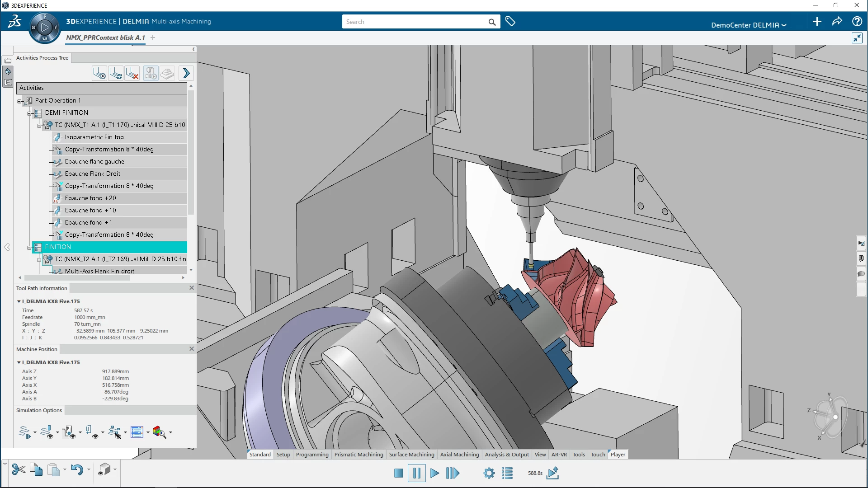Click the material analysis magnifier icon

(159, 432)
